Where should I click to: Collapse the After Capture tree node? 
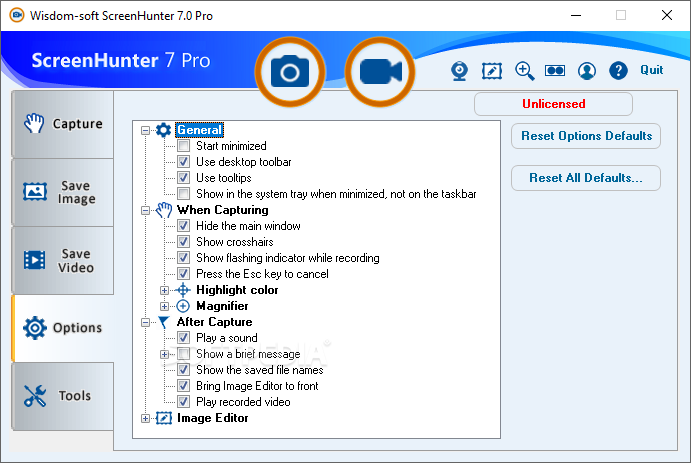(x=145, y=322)
